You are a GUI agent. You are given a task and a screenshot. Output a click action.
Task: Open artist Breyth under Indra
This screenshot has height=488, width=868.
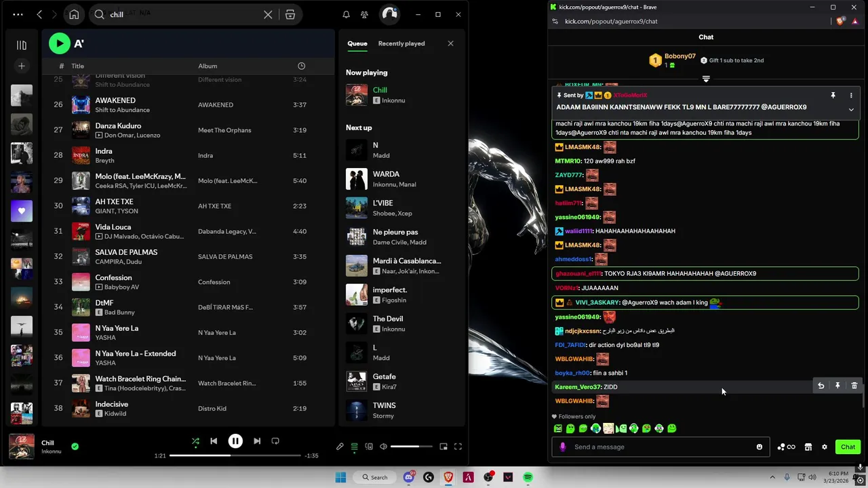[x=104, y=161]
